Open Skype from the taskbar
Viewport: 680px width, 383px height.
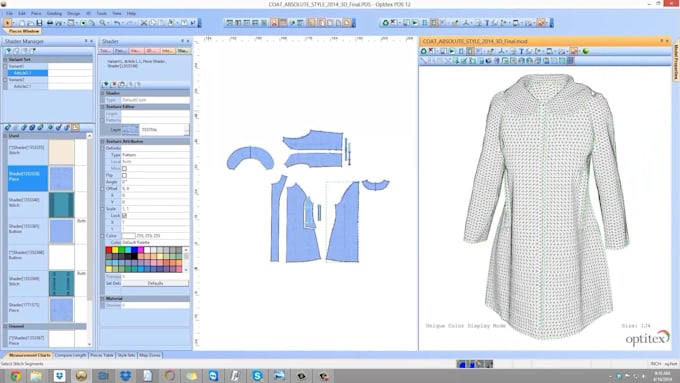click(x=257, y=376)
